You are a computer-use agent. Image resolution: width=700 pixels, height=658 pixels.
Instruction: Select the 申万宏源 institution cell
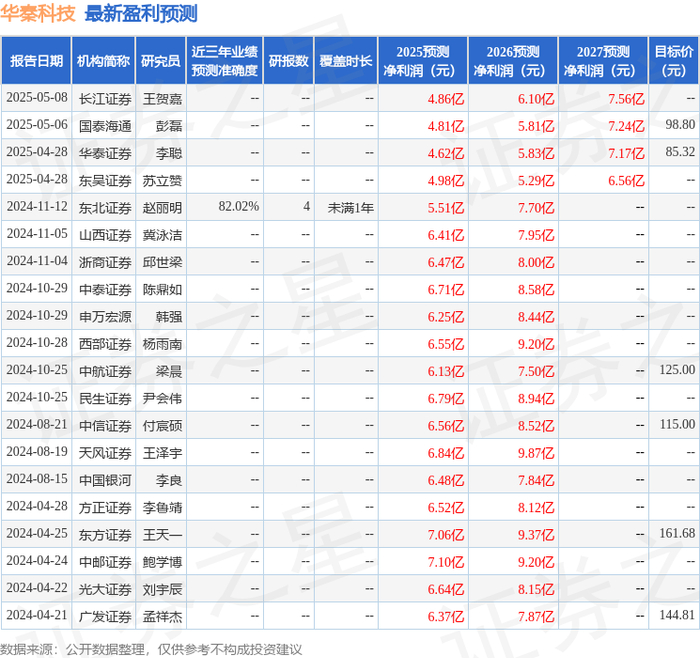click(x=105, y=317)
